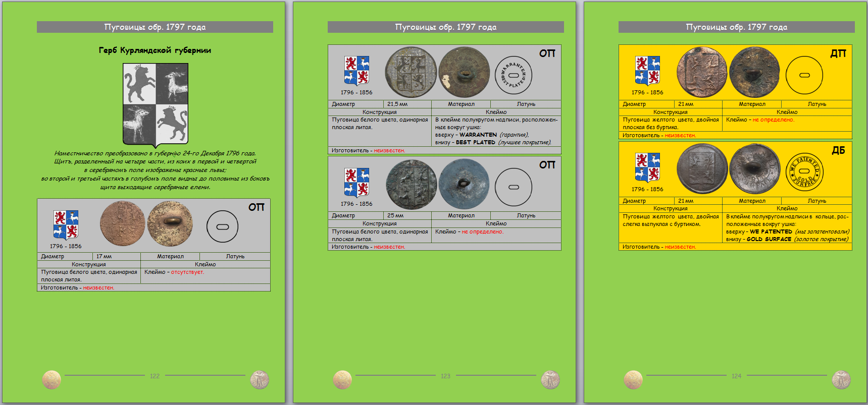Image resolution: width=868 pixels, height=405 pixels.
Task: Click the colored crest icon in the ДБ entry
Action: pos(647,167)
